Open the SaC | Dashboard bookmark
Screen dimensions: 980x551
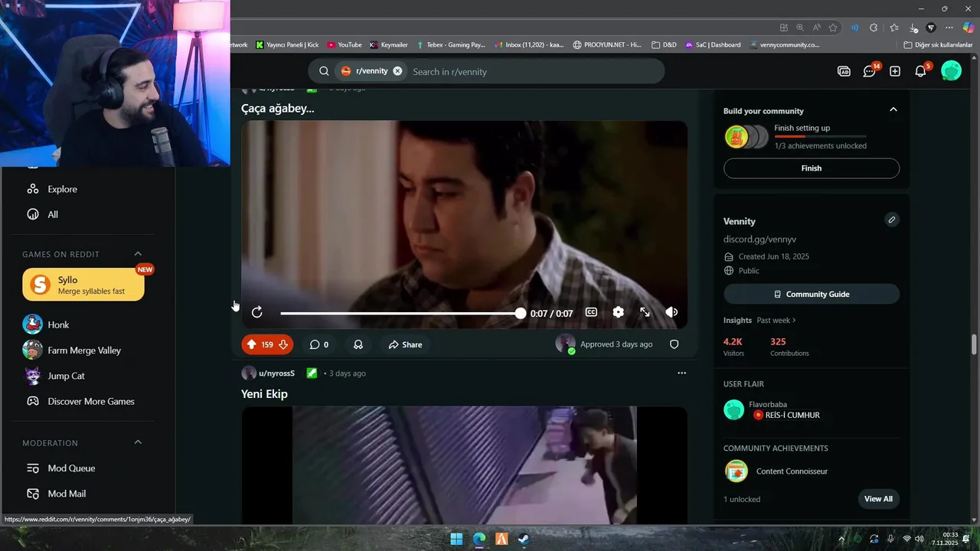(x=713, y=45)
